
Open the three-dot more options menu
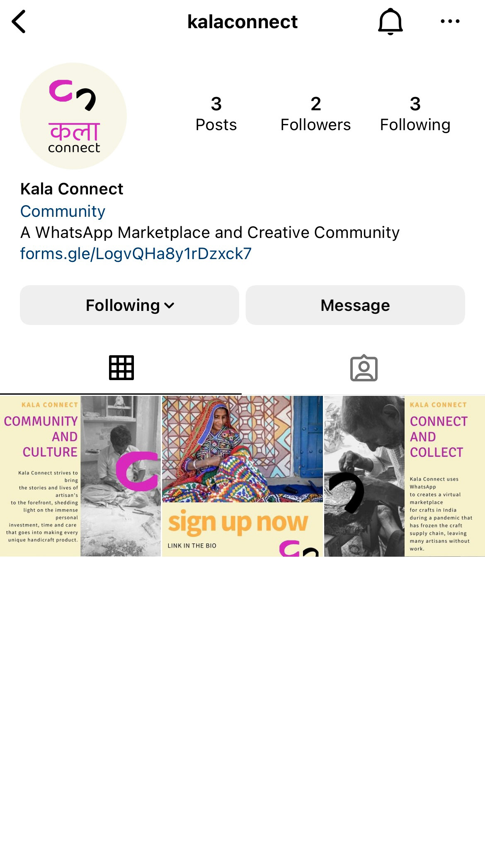pyautogui.click(x=450, y=21)
